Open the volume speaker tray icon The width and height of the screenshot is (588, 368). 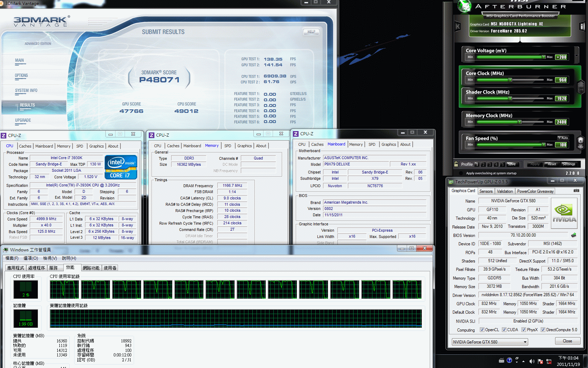pos(532,361)
